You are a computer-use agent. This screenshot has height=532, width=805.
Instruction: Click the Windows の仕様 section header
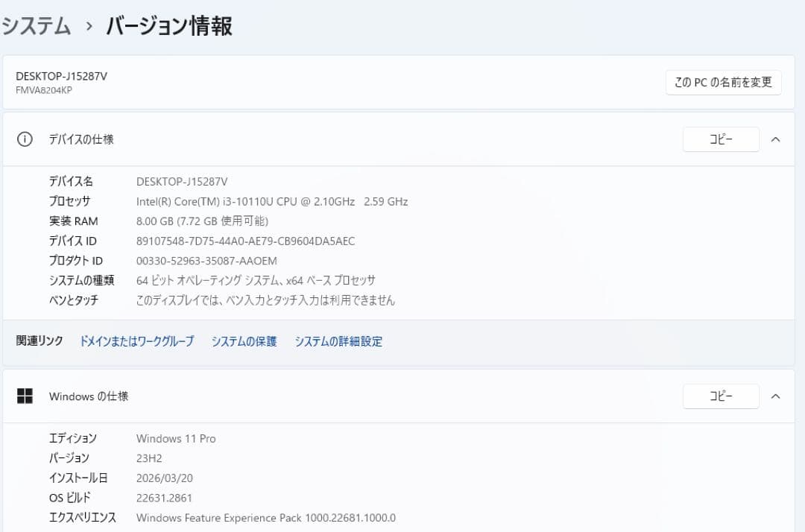click(x=88, y=396)
